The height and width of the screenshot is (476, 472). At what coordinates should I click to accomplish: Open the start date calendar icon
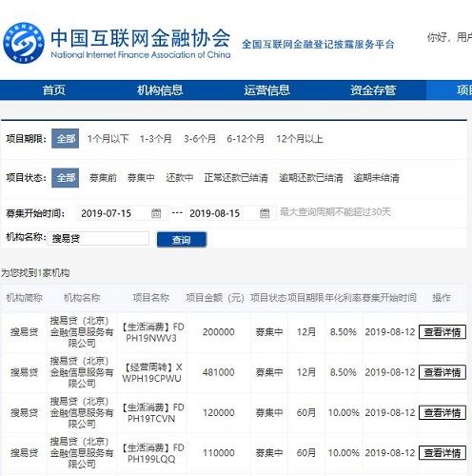156,213
